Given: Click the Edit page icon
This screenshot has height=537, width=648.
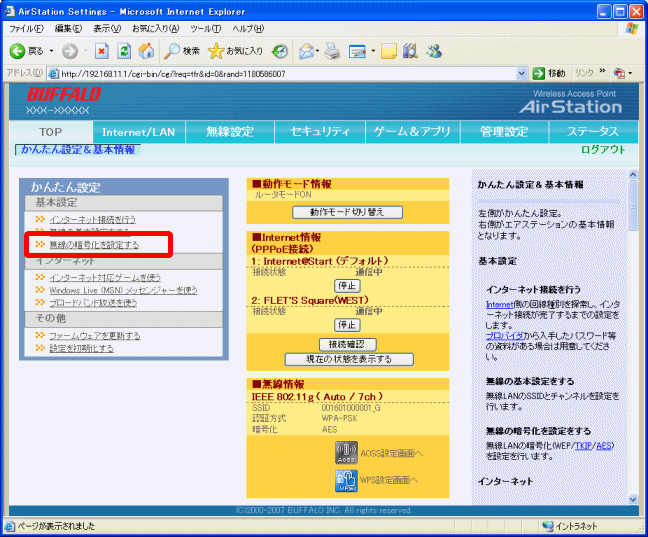Looking at the screenshot, I should 357,51.
